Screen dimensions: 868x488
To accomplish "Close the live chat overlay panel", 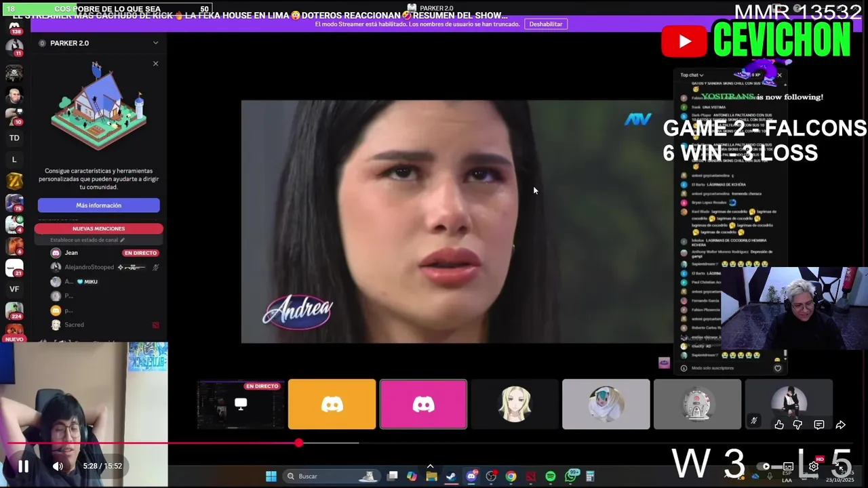I will (x=780, y=75).
